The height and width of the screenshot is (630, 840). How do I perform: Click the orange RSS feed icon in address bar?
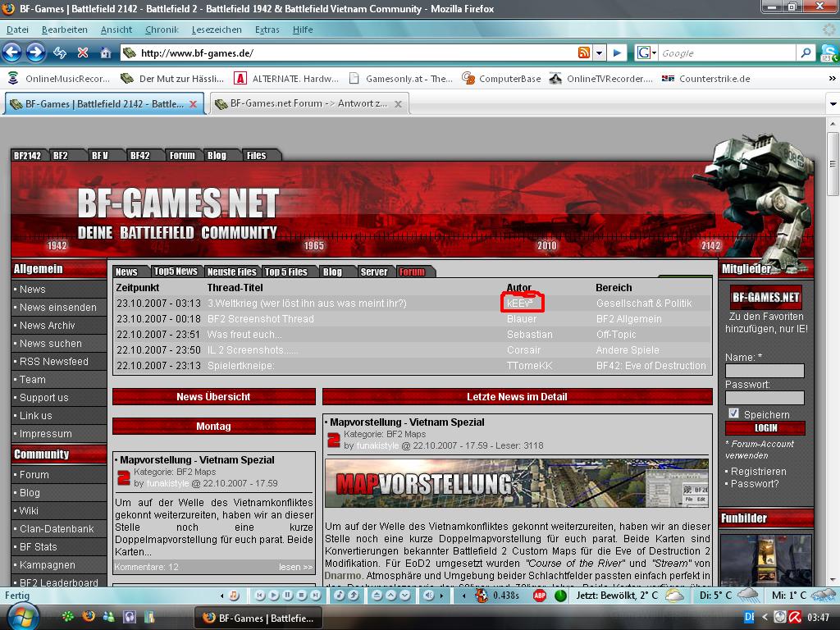coord(583,52)
